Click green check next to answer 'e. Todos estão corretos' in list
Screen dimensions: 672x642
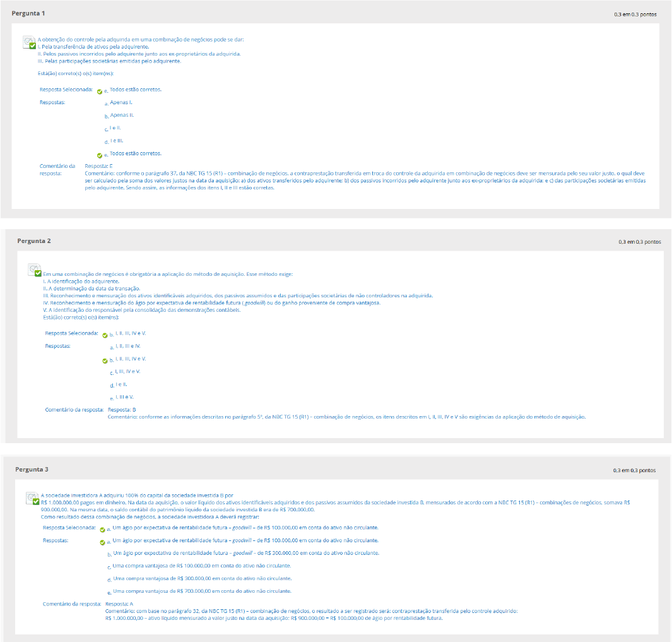tap(100, 154)
